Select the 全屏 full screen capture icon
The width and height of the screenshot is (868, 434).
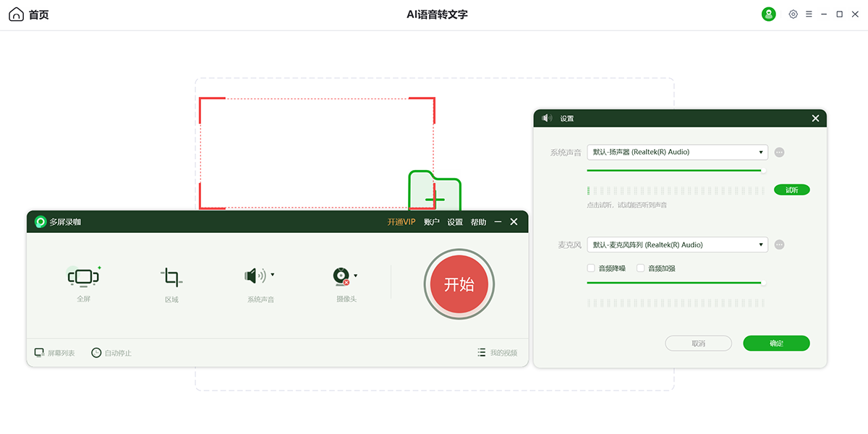[x=83, y=276]
